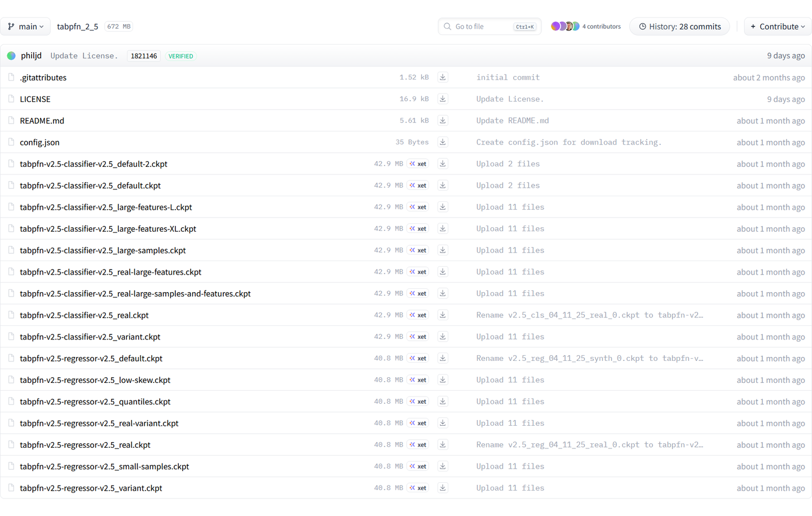Download the regressor low-skew checkpoint
The image size is (812, 516).
click(x=443, y=380)
